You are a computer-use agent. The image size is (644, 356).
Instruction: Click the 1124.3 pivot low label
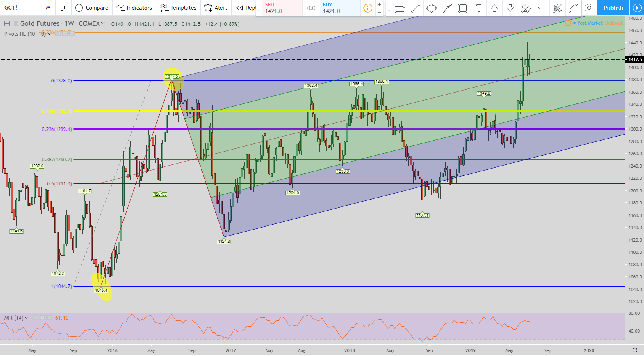tap(224, 242)
